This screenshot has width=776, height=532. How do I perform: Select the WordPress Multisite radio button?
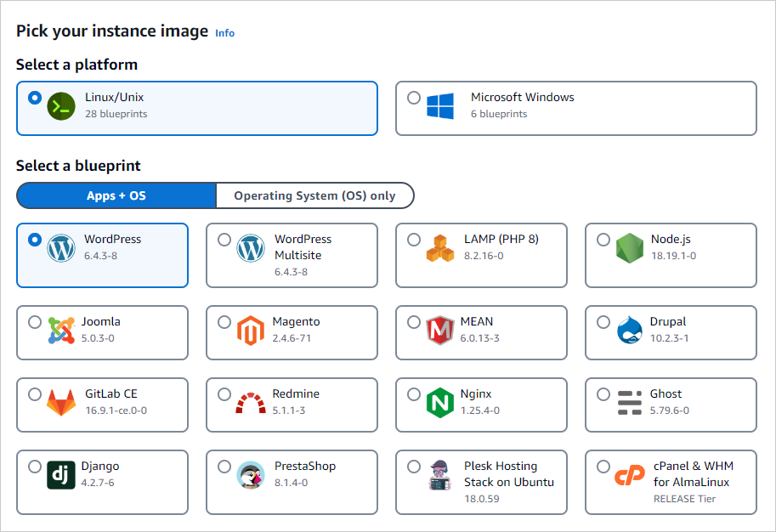(224, 240)
